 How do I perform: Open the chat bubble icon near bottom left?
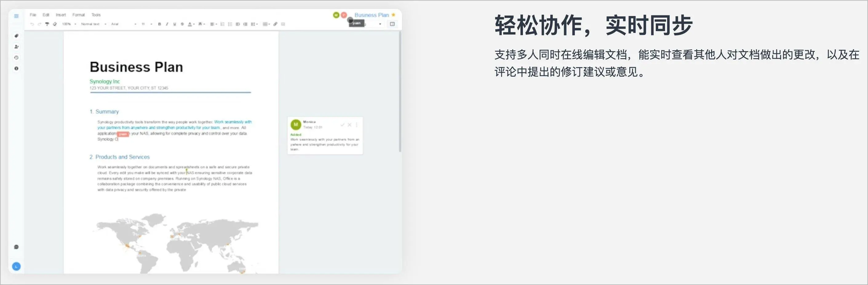click(x=16, y=247)
